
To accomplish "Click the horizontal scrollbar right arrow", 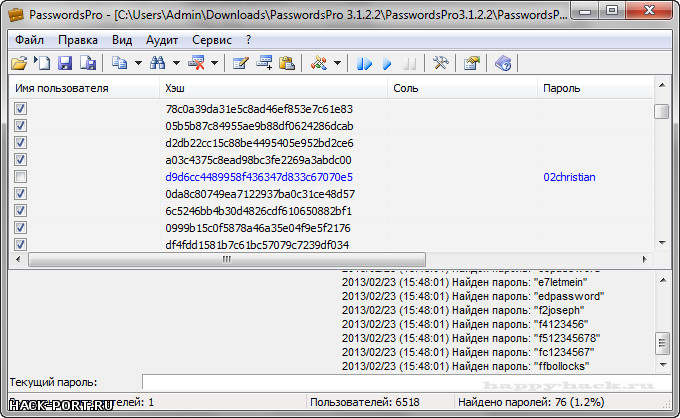I will (644, 259).
